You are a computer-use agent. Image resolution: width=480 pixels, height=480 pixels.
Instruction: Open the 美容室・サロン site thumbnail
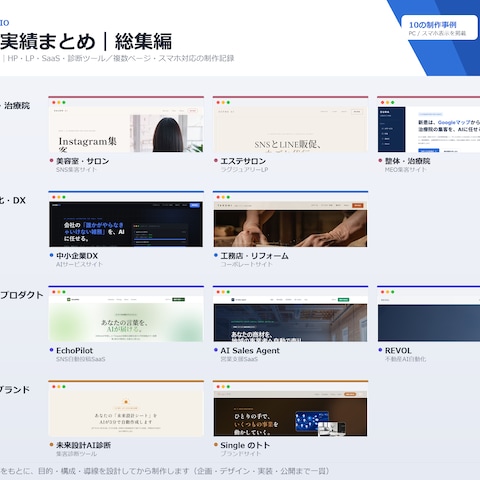pyautogui.click(x=126, y=125)
